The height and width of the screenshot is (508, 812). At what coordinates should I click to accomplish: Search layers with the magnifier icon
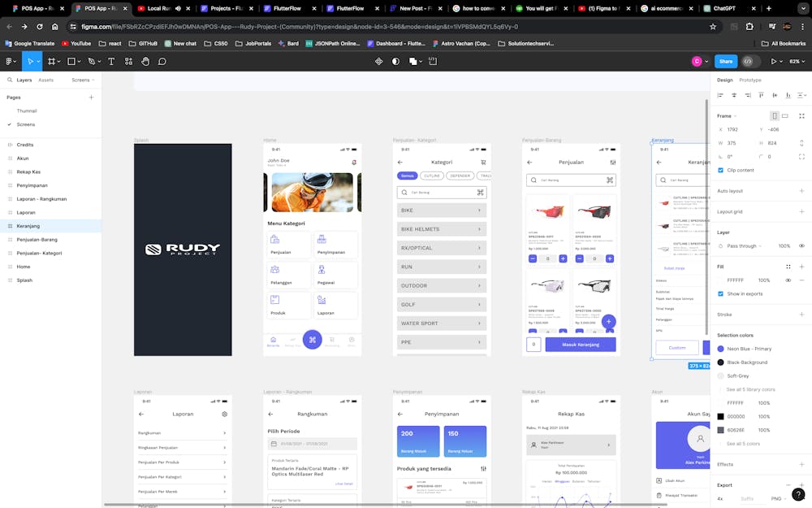pyautogui.click(x=10, y=80)
